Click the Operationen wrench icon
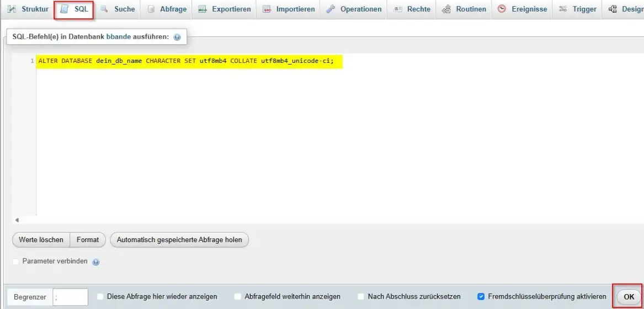The image size is (644, 309). (331, 9)
